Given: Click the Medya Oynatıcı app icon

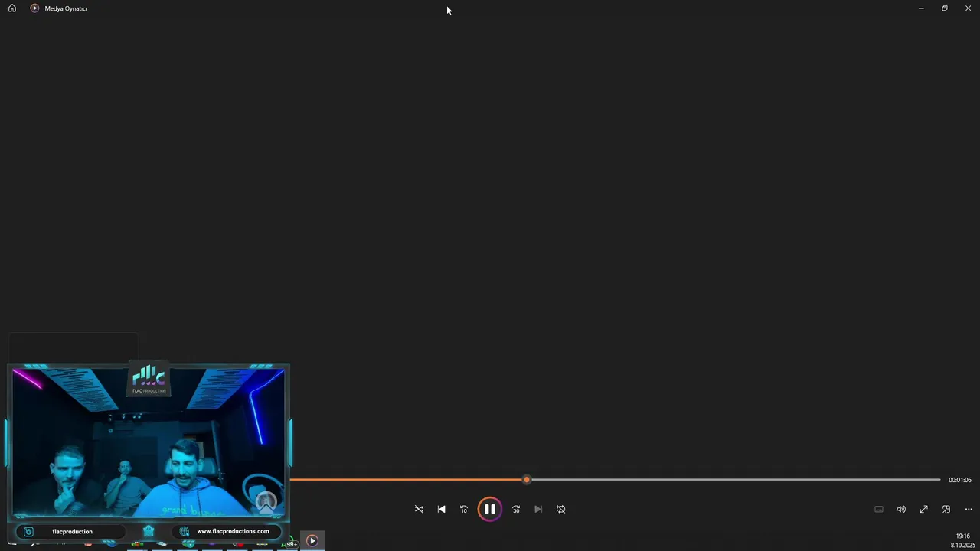Looking at the screenshot, I should point(34,8).
